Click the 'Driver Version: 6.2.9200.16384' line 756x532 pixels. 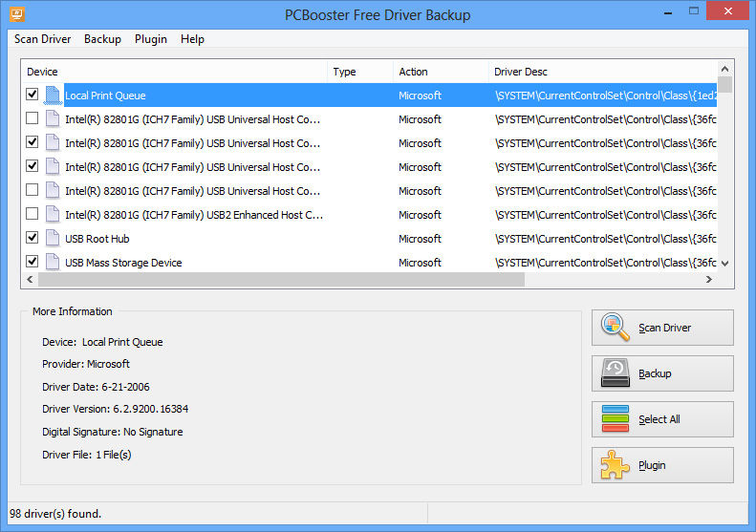coord(115,409)
